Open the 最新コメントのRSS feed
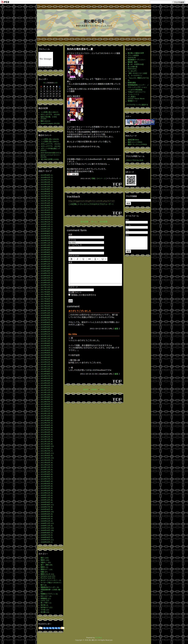The height and width of the screenshot is (644, 188). point(135,142)
